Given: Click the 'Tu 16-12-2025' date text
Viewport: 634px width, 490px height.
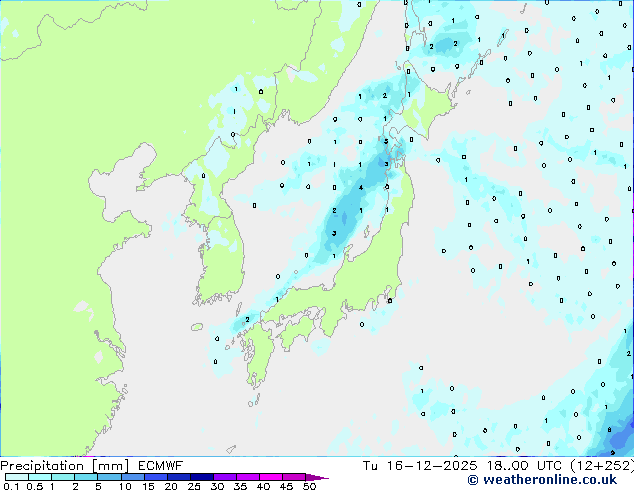Looking at the screenshot, I should pyautogui.click(x=420, y=466).
